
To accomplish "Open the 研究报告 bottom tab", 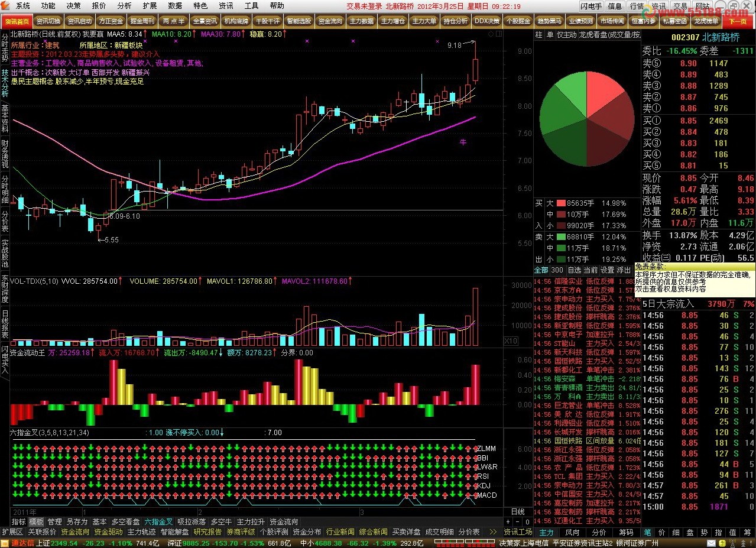I will [207, 532].
